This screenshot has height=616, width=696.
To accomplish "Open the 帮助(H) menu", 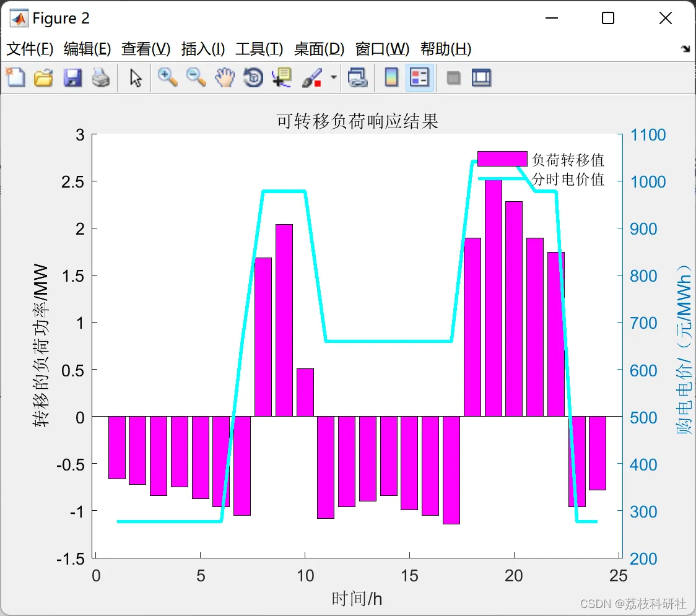I will (446, 49).
